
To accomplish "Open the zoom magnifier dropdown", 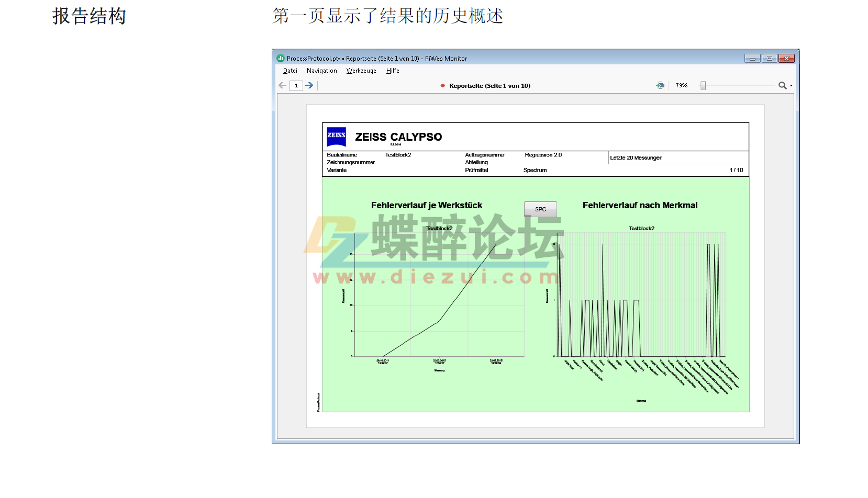I will click(x=791, y=85).
